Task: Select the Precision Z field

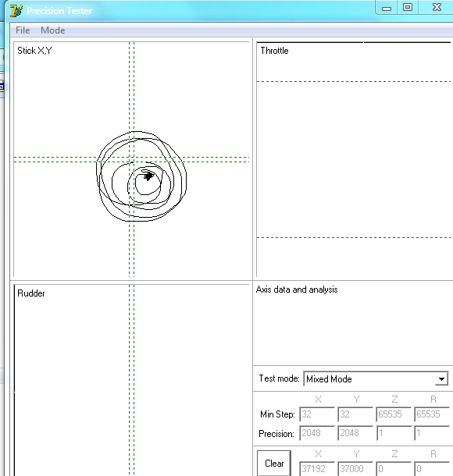Action: 394,433
